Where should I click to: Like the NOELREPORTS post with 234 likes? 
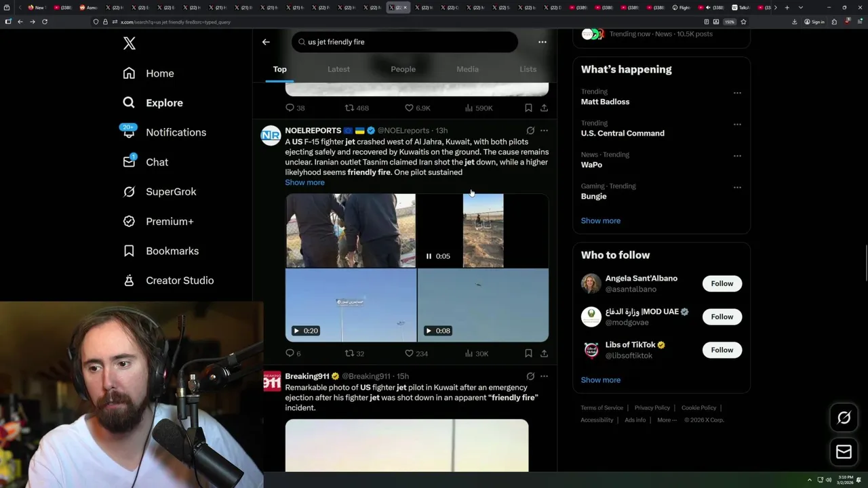416,353
